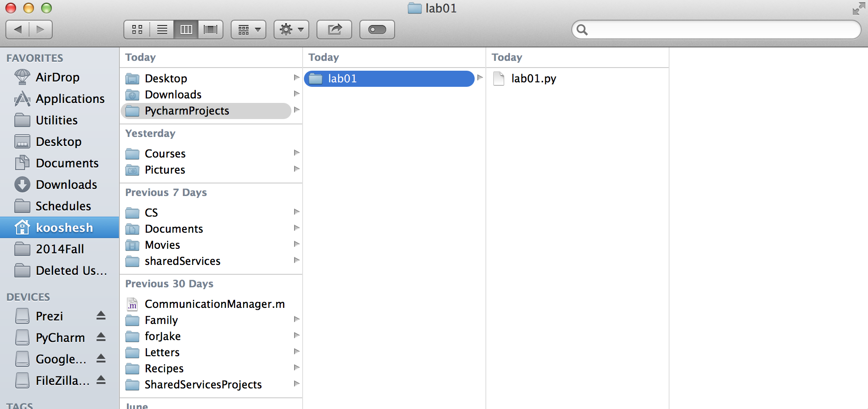Open AirDrop from sidebar
868x409 pixels.
tap(57, 77)
